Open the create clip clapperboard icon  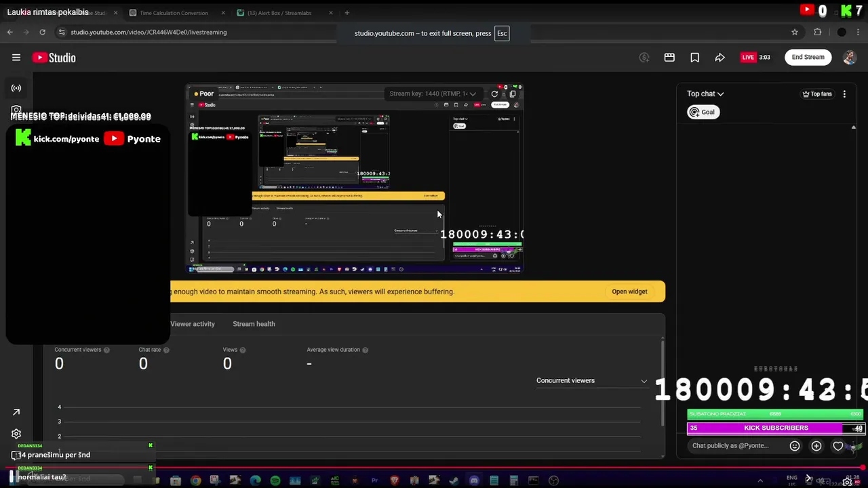click(669, 58)
